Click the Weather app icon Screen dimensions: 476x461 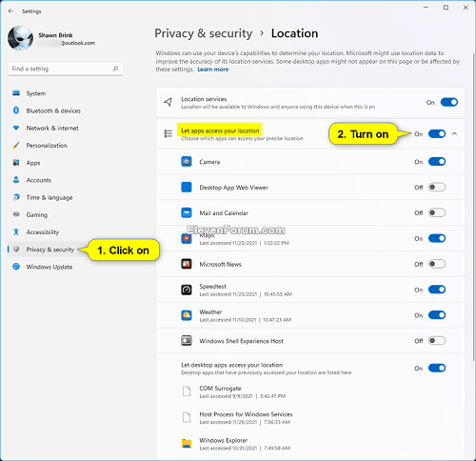[187, 315]
